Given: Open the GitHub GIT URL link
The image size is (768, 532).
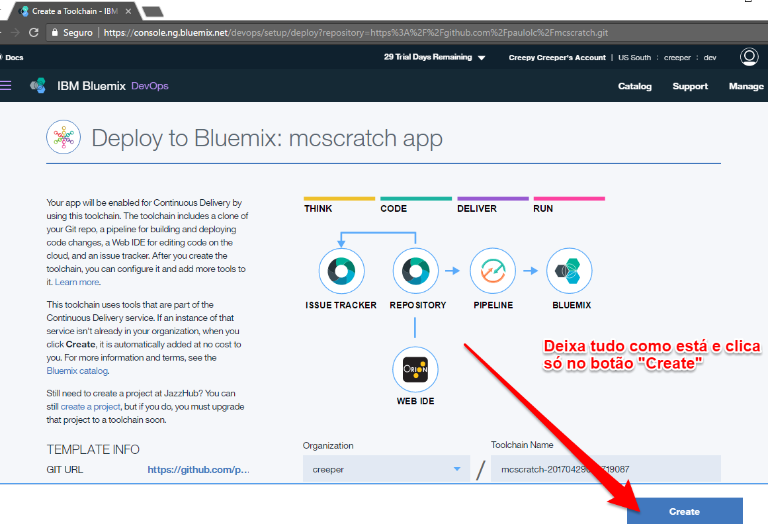Looking at the screenshot, I should pos(198,470).
